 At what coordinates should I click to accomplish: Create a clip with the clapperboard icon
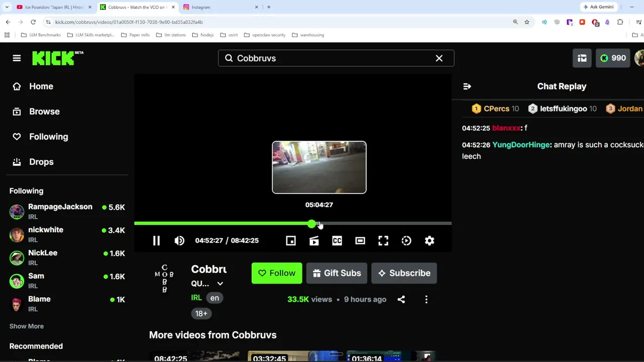(314, 241)
